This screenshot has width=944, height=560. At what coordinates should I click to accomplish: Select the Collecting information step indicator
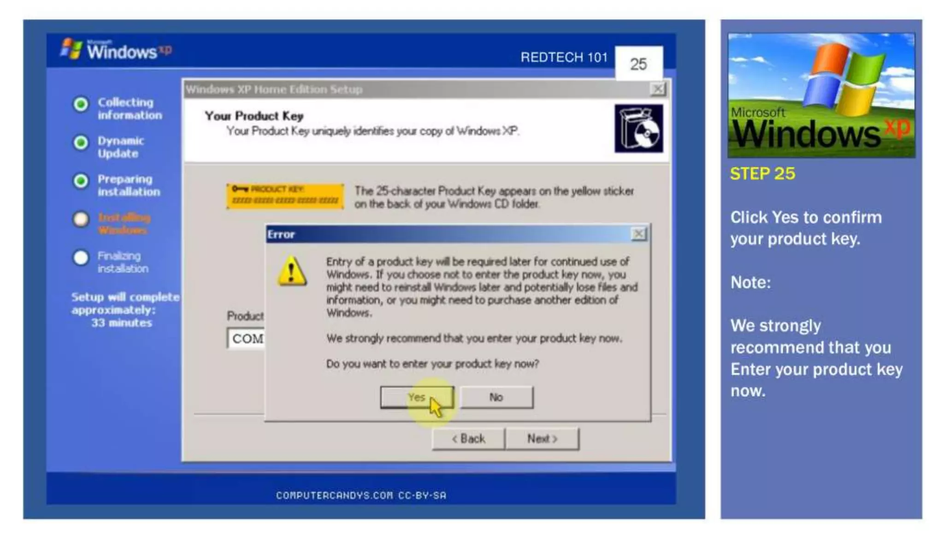(x=81, y=105)
